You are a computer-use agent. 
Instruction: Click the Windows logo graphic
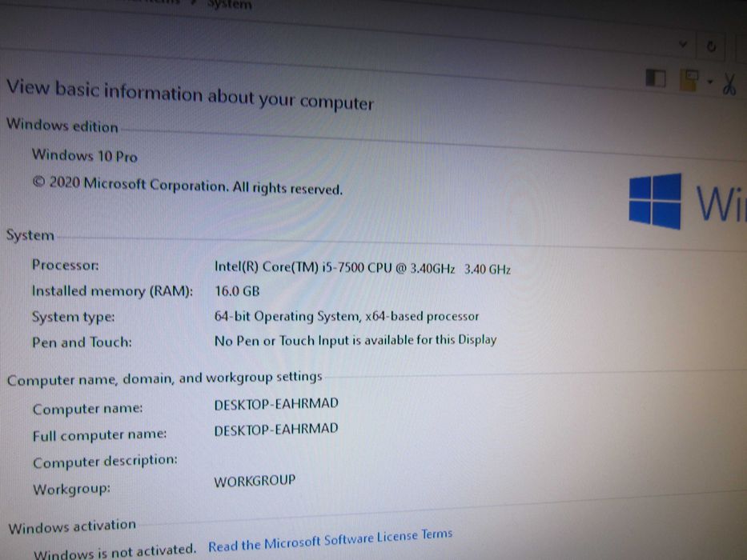click(x=655, y=201)
